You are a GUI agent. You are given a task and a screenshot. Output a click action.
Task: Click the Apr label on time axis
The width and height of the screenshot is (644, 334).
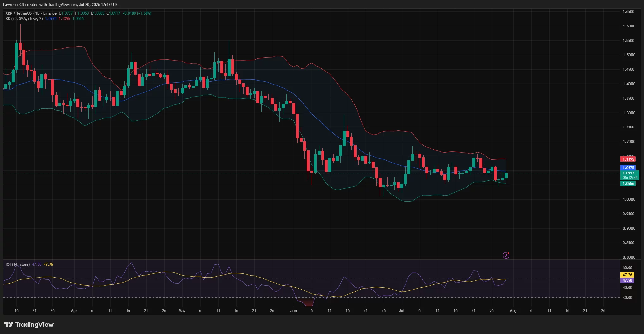point(74,311)
